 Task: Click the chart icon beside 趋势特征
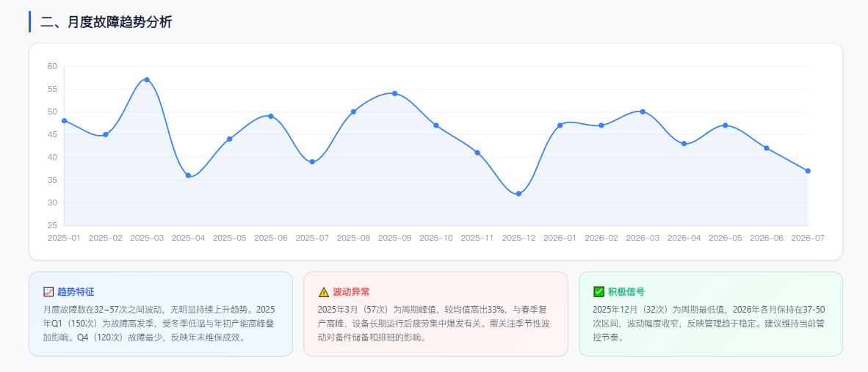pos(48,292)
